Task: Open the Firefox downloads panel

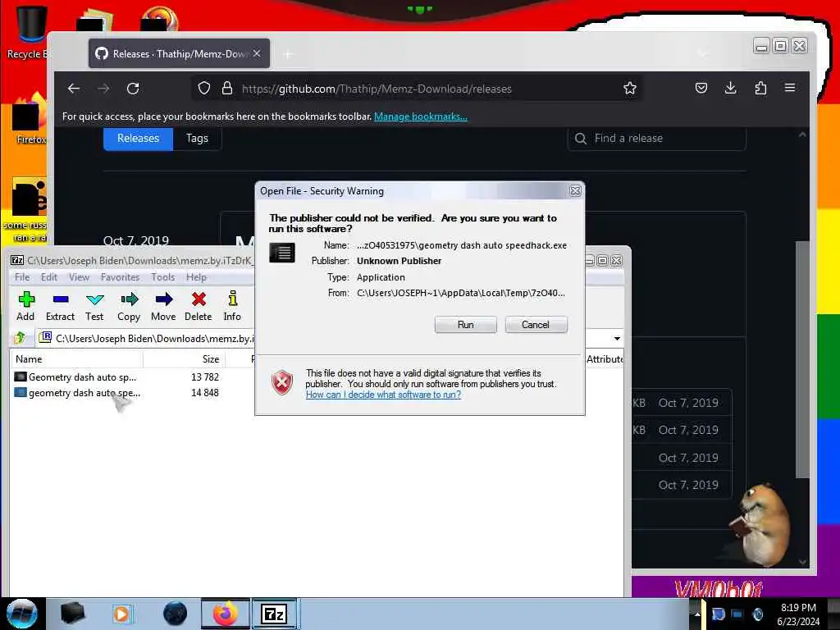Action: (731, 88)
